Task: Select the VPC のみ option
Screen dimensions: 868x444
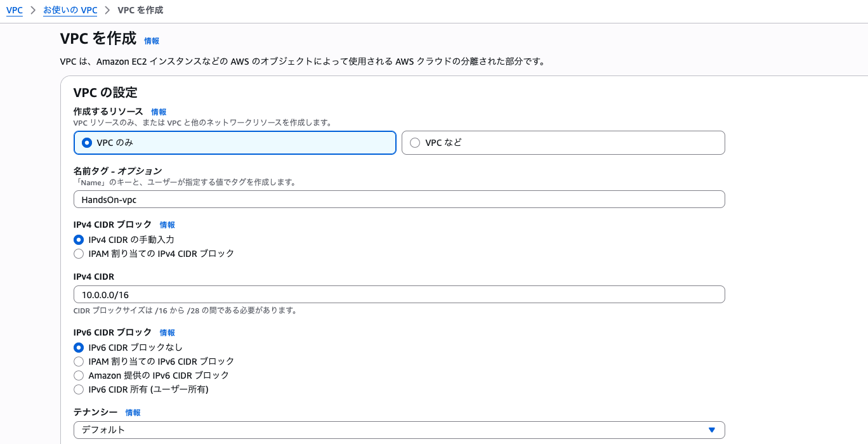Action: pos(87,143)
